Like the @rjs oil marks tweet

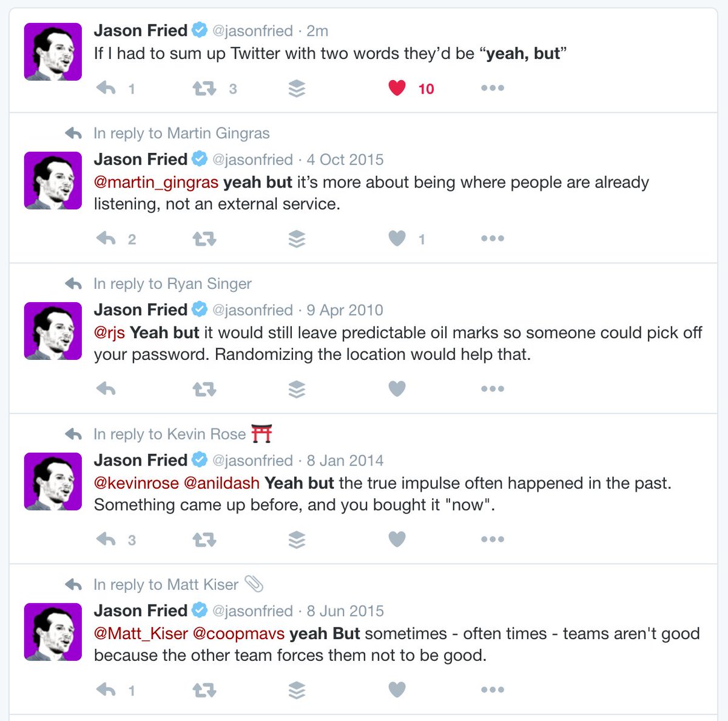pos(397,389)
